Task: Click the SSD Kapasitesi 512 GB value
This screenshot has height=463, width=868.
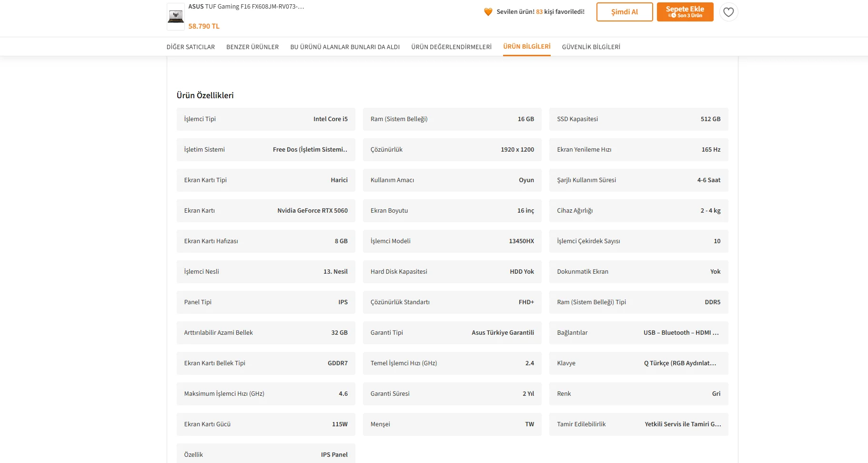Action: 711,119
